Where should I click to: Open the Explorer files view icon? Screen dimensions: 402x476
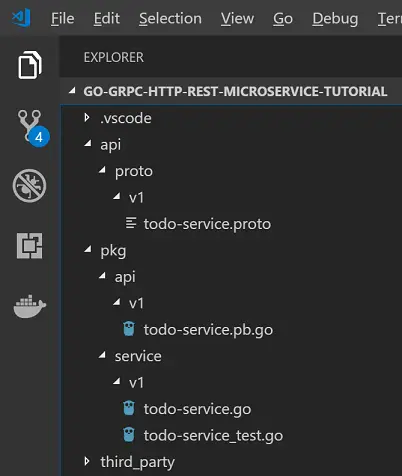30,65
